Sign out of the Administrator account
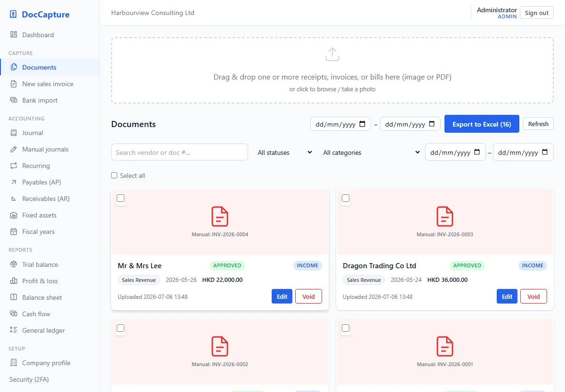 coord(537,13)
